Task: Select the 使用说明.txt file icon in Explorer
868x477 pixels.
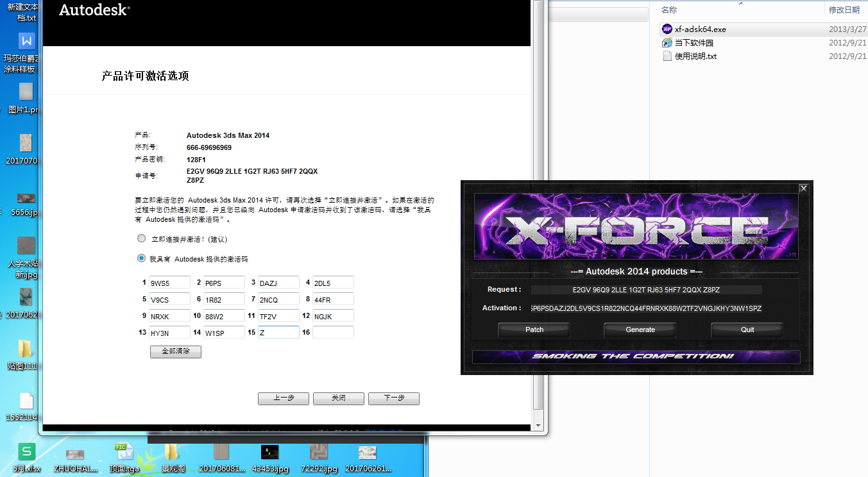Action: 667,56
